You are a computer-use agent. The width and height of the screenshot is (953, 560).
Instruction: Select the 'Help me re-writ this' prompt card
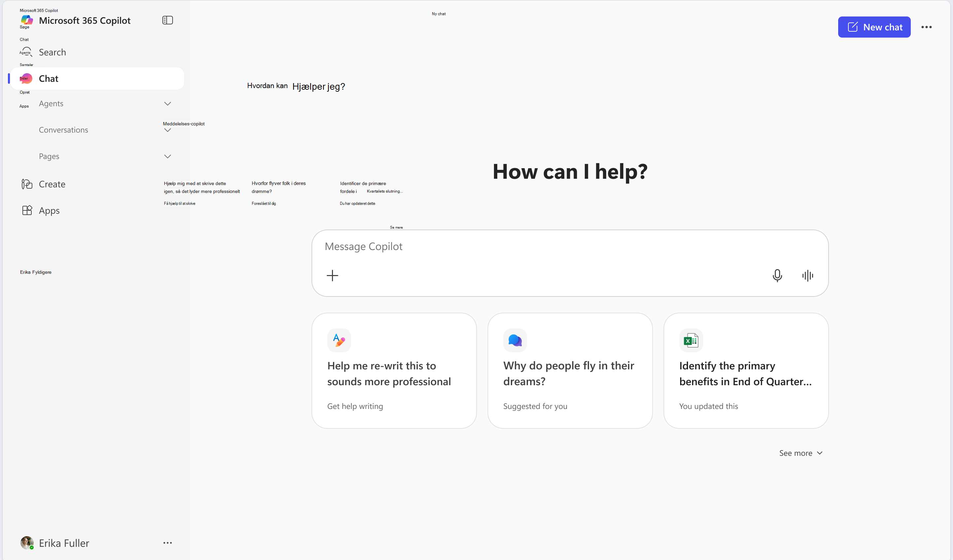point(394,370)
